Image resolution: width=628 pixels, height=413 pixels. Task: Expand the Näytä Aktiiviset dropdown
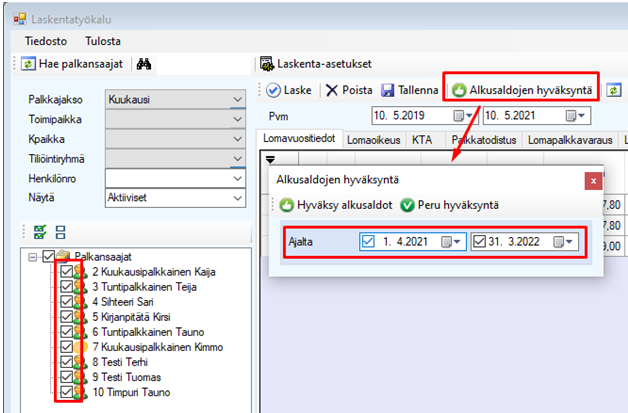(237, 197)
